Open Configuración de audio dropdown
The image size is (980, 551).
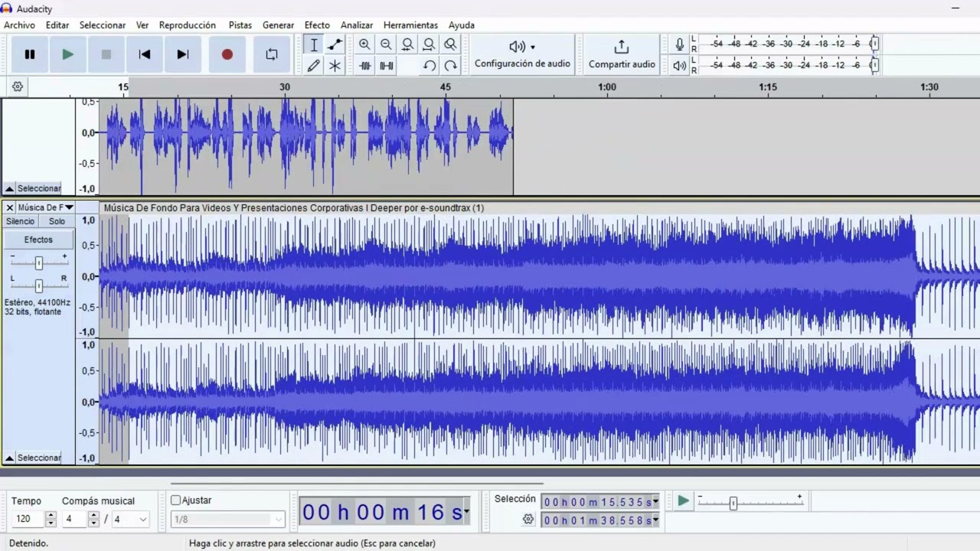pyautogui.click(x=522, y=54)
